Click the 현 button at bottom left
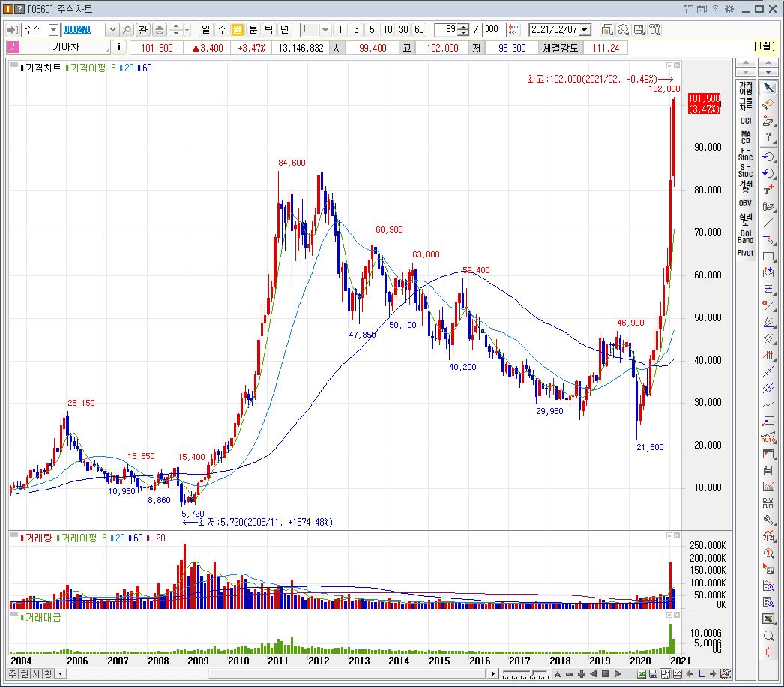This screenshot has width=784, height=687. (25, 674)
